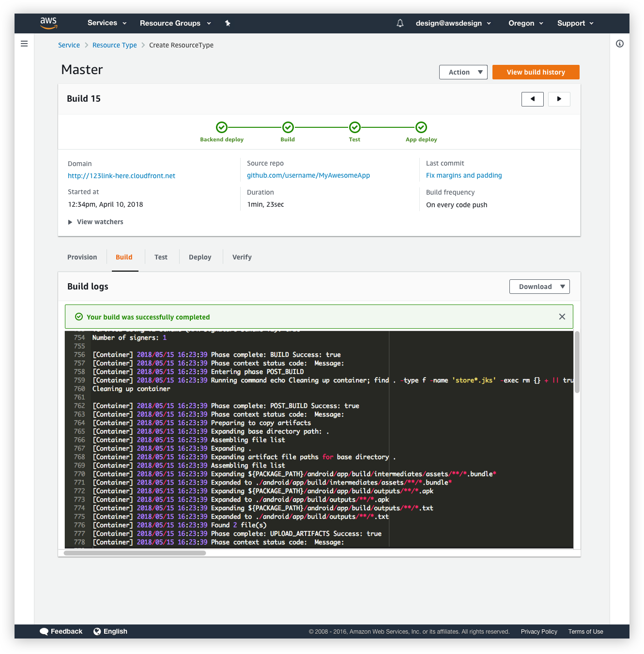This screenshot has width=644, height=654.
Task: Go to Resource Type breadcrumb
Action: pyautogui.click(x=115, y=45)
